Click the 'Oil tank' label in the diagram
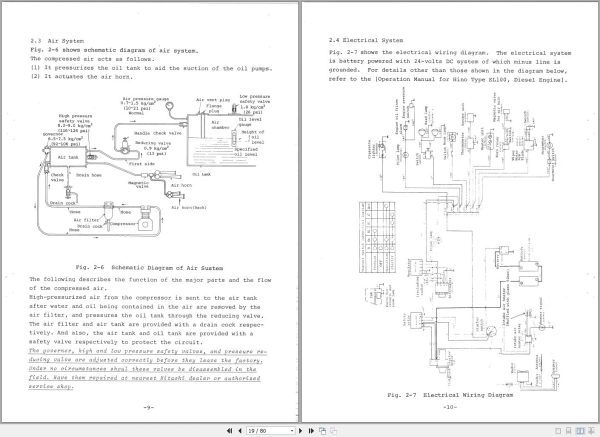The width and height of the screenshot is (600, 437). click(201, 174)
